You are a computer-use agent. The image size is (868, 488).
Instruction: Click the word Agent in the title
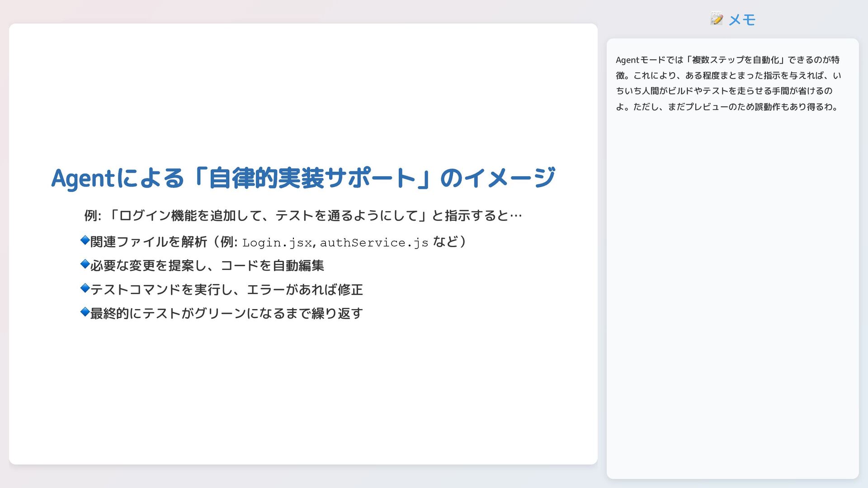coord(81,179)
